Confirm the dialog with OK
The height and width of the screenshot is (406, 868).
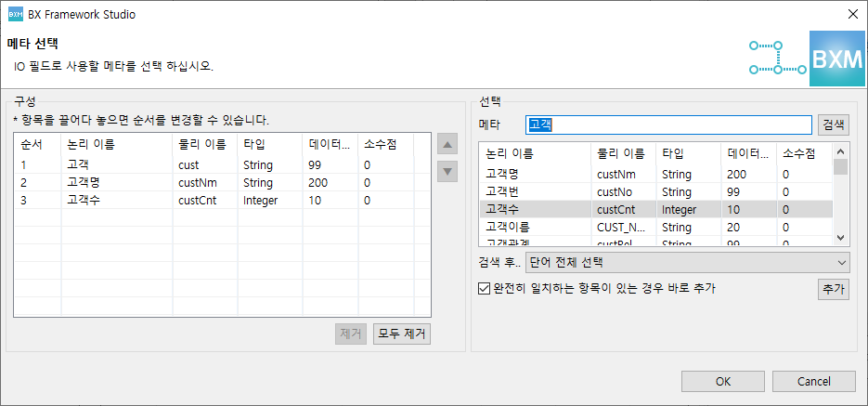pyautogui.click(x=722, y=381)
